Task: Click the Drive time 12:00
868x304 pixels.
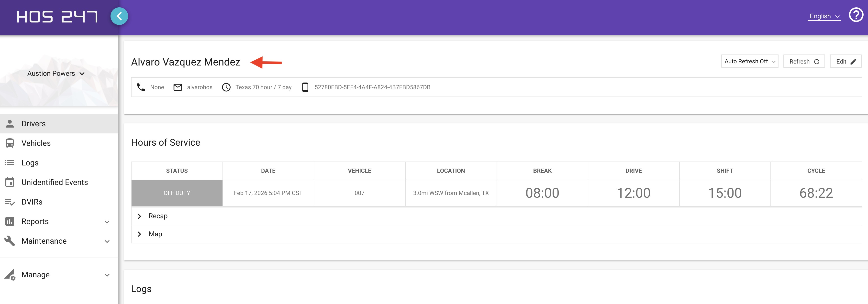Action: tap(634, 193)
